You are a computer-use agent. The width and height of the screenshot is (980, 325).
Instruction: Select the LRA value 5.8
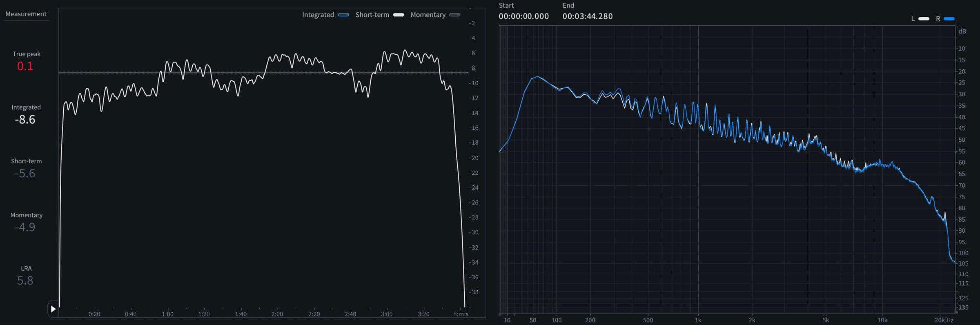25,280
